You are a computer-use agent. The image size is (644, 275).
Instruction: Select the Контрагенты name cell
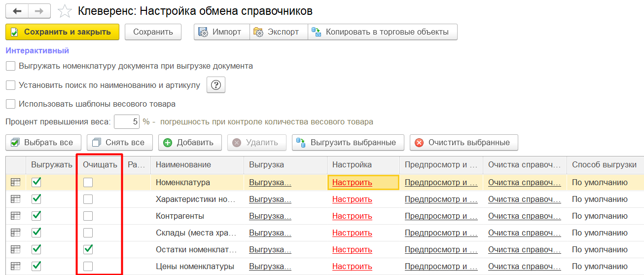197,216
